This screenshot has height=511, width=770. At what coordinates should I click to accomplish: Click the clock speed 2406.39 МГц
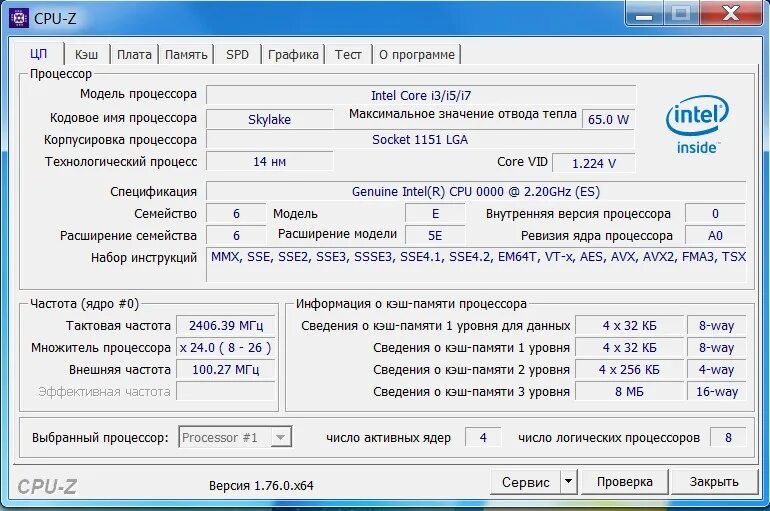pos(226,325)
